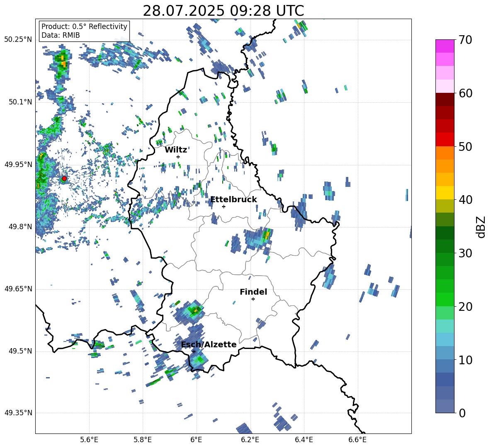This screenshot has width=491, height=448.
Task: Click the colorbar tick label 10
Action: (465, 360)
